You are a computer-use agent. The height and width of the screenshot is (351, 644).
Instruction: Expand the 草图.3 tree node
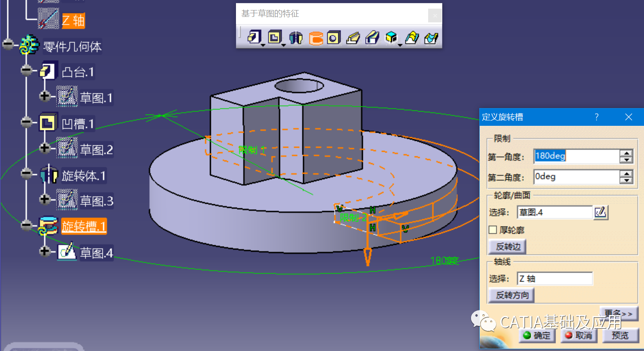(x=45, y=199)
